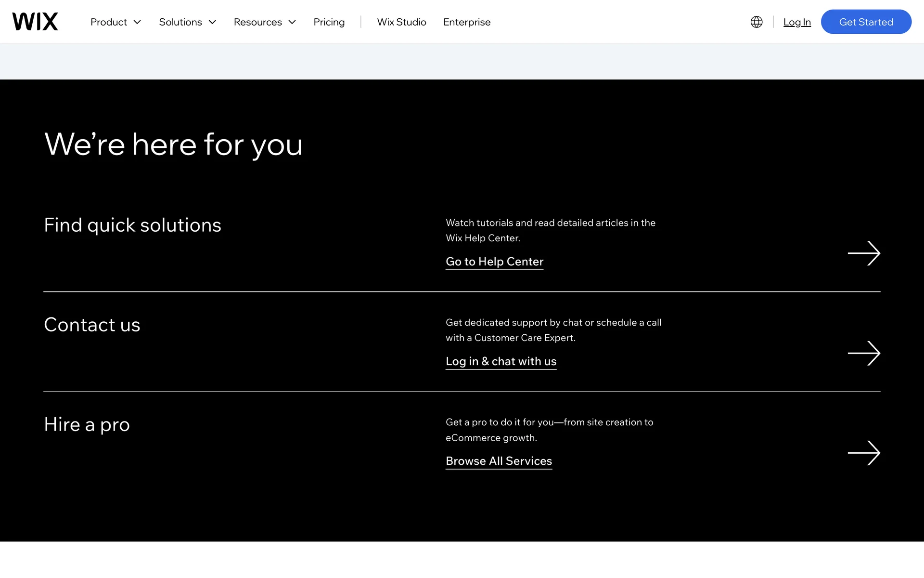This screenshot has width=924, height=578.
Task: Click the arrow in the Contact us row
Action: coord(863,353)
